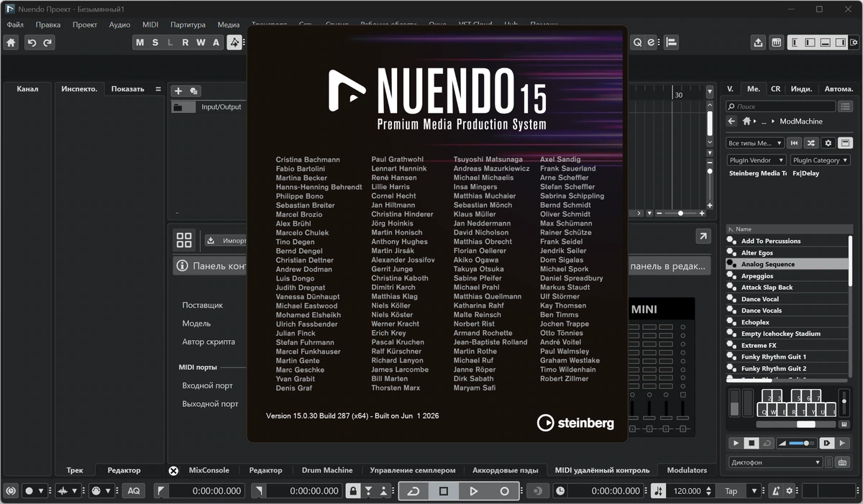
Task: Click the metronome click icon
Action: click(x=775, y=491)
